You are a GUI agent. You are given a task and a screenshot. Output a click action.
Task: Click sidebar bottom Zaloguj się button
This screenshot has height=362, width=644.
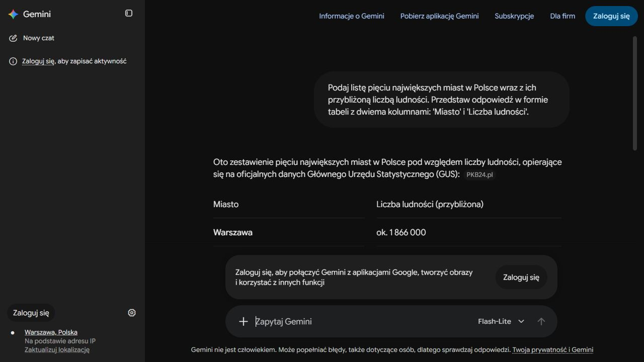[31, 313]
